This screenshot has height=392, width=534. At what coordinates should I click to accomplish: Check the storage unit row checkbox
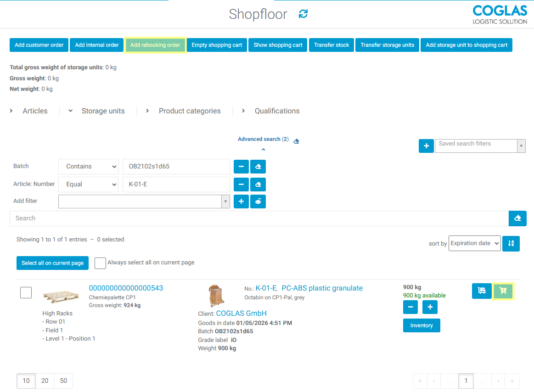26,292
